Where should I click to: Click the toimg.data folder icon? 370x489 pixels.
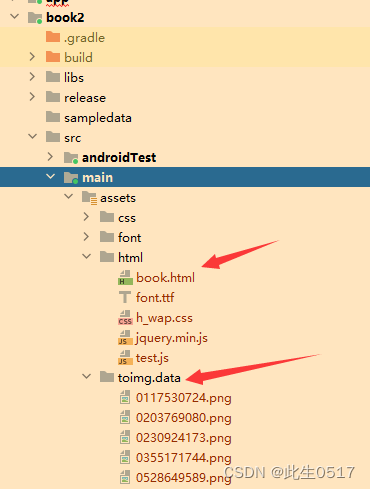coord(107,377)
